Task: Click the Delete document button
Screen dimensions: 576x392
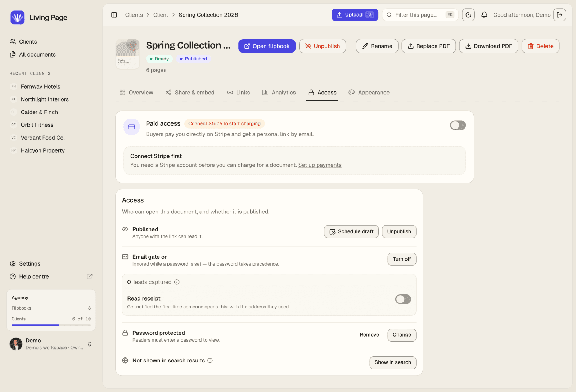Action: [540, 46]
